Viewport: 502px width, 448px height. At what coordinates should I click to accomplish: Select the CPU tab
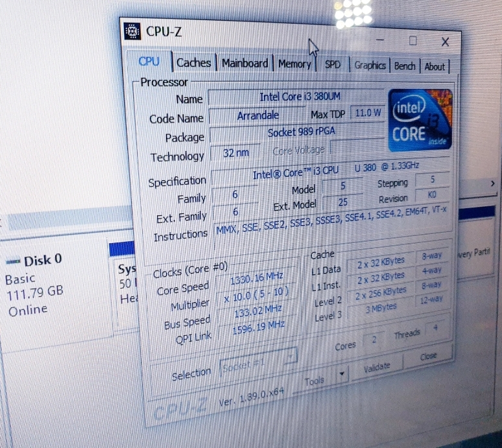[149, 62]
